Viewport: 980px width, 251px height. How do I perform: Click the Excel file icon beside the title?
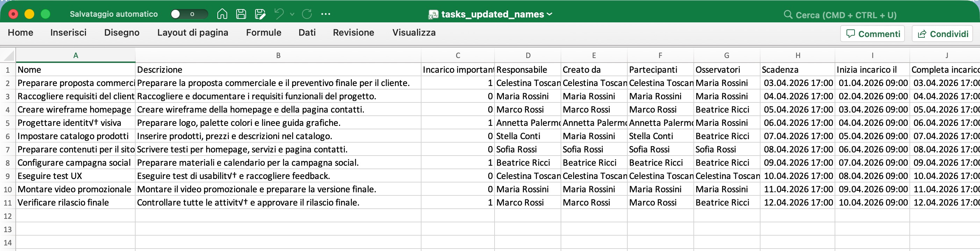coord(433,14)
